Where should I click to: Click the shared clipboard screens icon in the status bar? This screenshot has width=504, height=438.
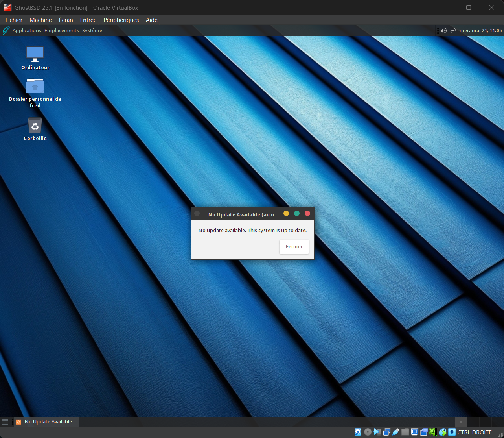coord(424,432)
